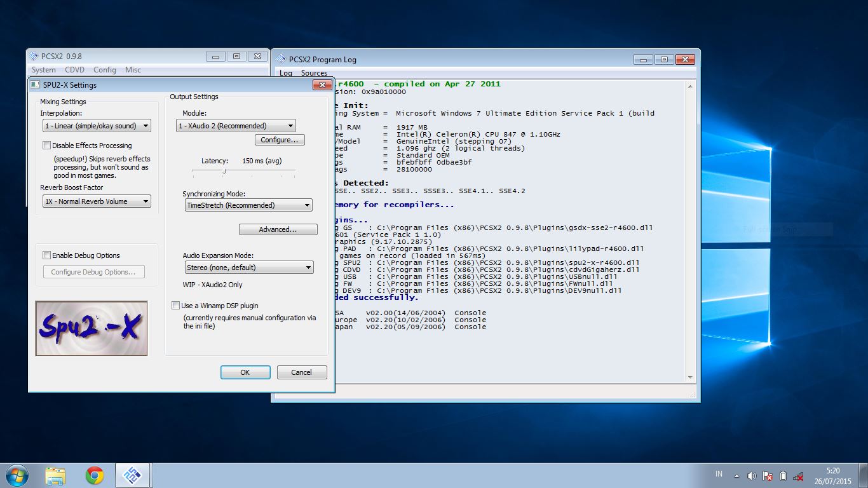Viewport: 868px width, 488px height.
Task: Click the "Intel(R) Celeron(R) CPU 847 @ 1.10GHz" log line
Action: pos(478,135)
